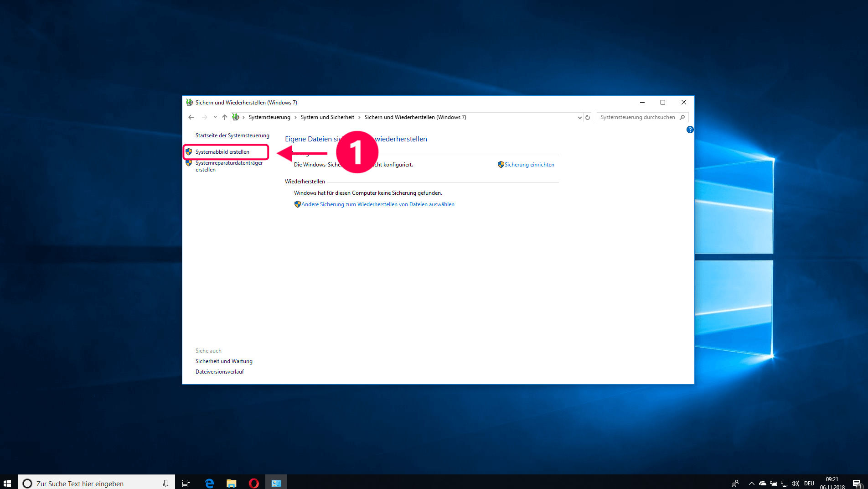868x489 pixels.
Task: Select Systemsteuerung breadcrumb
Action: point(269,117)
